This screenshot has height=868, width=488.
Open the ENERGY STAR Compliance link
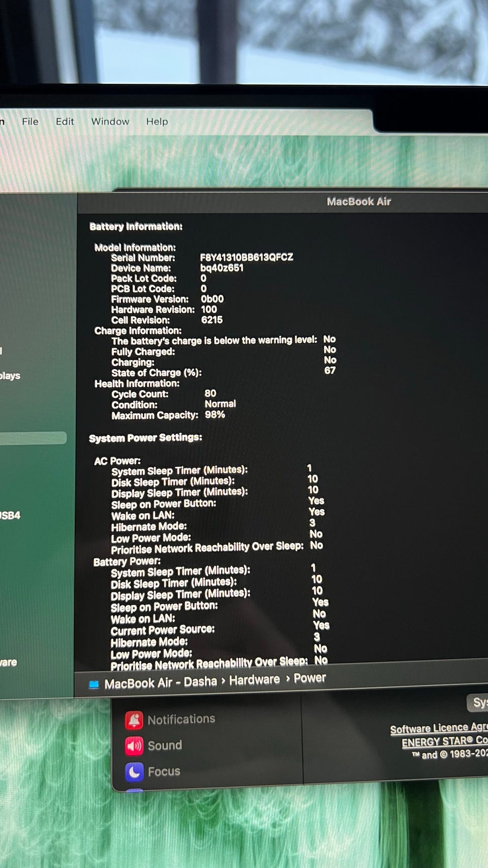click(445, 742)
